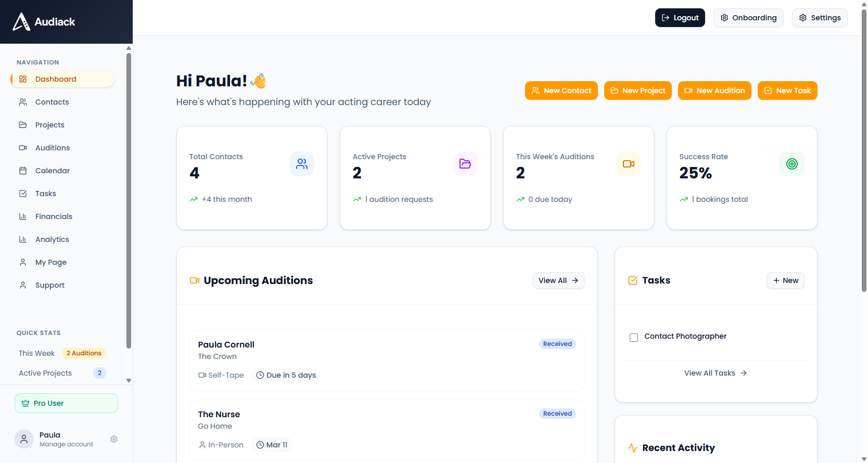The height and width of the screenshot is (463, 868).
Task: Click the 1 audition requests text
Action: coord(399,199)
